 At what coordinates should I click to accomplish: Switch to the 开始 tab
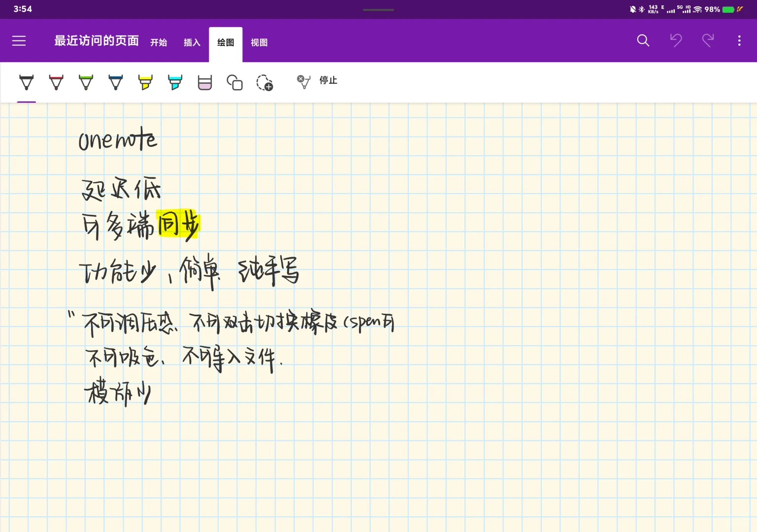tap(159, 43)
